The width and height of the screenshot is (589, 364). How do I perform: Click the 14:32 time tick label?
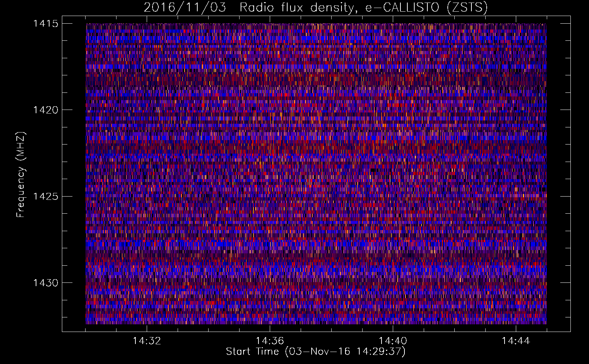147,341
